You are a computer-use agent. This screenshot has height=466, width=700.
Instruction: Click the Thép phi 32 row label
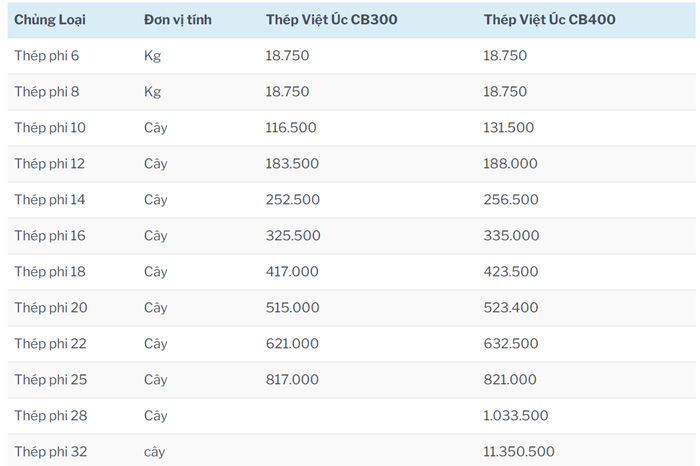[51, 452]
